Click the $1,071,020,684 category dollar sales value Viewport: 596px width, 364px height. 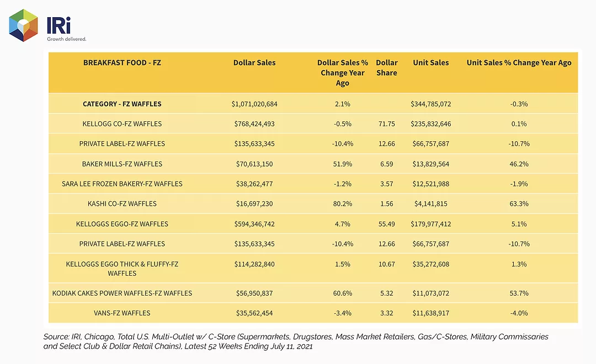[254, 104]
